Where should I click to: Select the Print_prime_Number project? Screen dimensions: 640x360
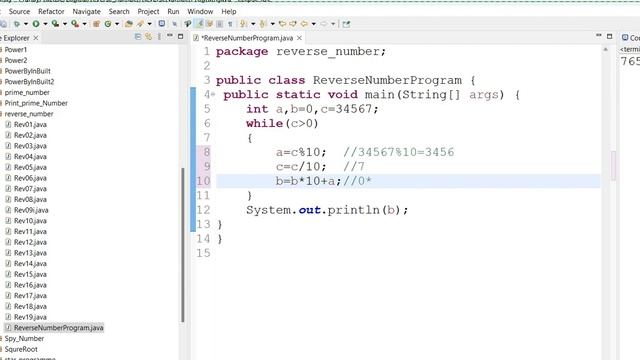36,103
